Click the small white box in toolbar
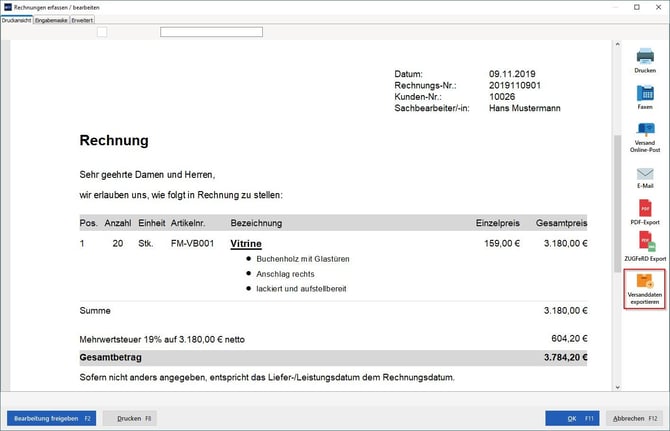The image size is (670, 431). (102, 32)
